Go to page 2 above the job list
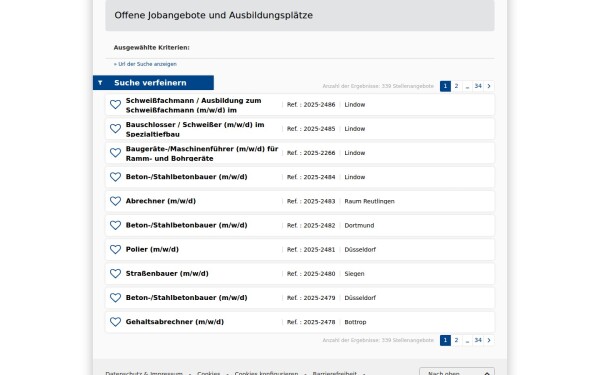The width and height of the screenshot is (600, 375). click(x=456, y=86)
